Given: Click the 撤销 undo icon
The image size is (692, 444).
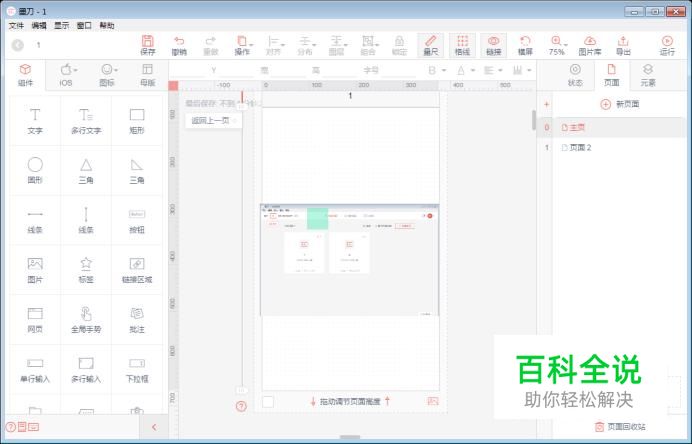Looking at the screenshot, I should coord(179,45).
